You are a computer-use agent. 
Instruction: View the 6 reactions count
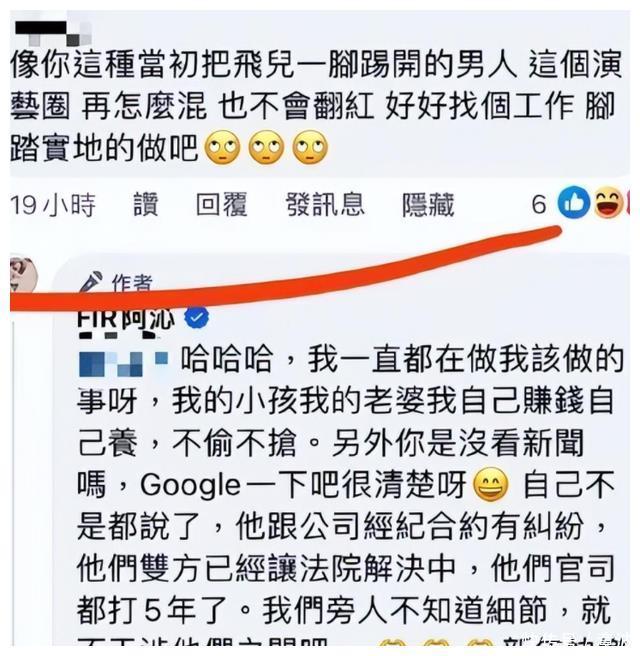(539, 205)
